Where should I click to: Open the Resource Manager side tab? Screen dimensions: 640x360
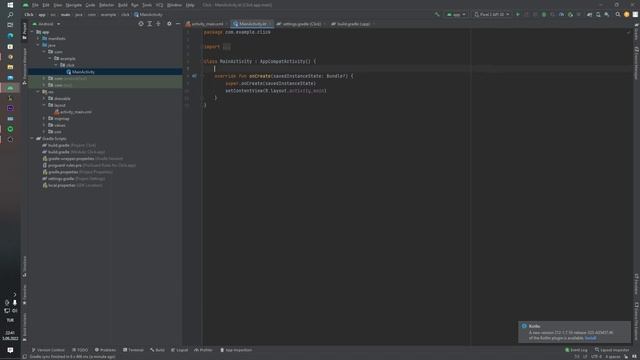click(24, 66)
